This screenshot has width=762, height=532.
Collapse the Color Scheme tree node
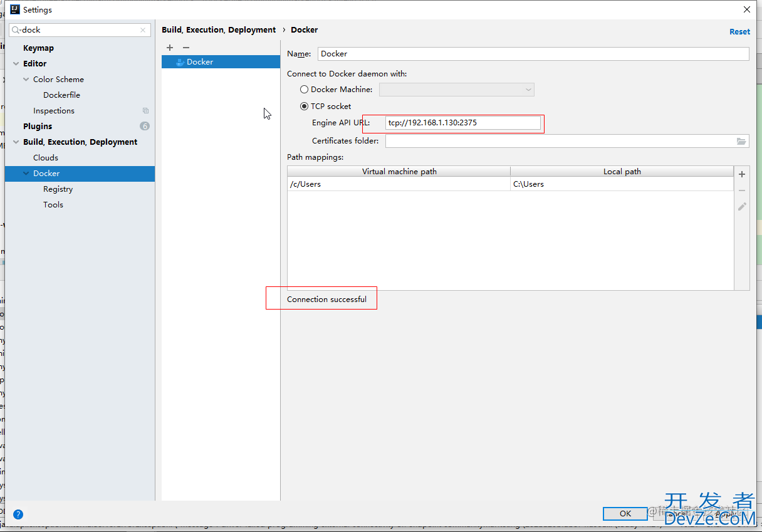[26, 80]
